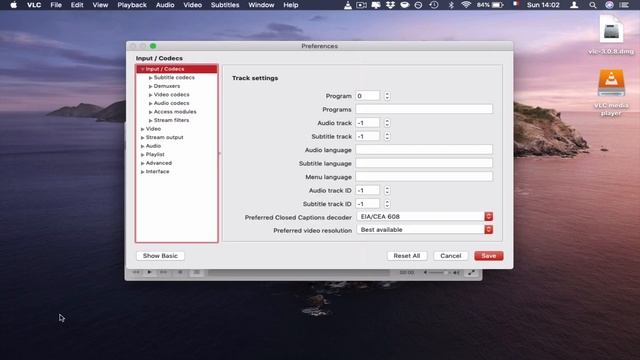Select Interface in preferences tree

(157, 172)
